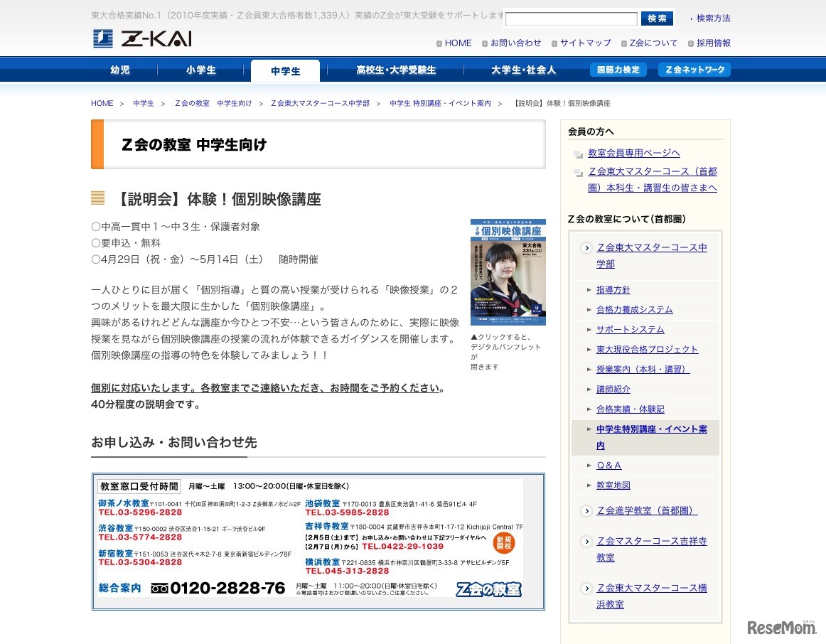Click the free-dial phone icon

click(159, 588)
